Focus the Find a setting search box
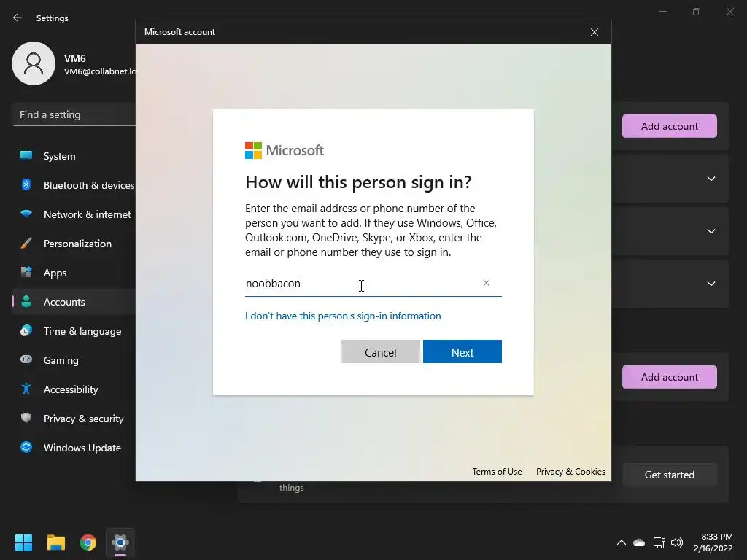Screen dimensions: 747x560 click(74, 114)
